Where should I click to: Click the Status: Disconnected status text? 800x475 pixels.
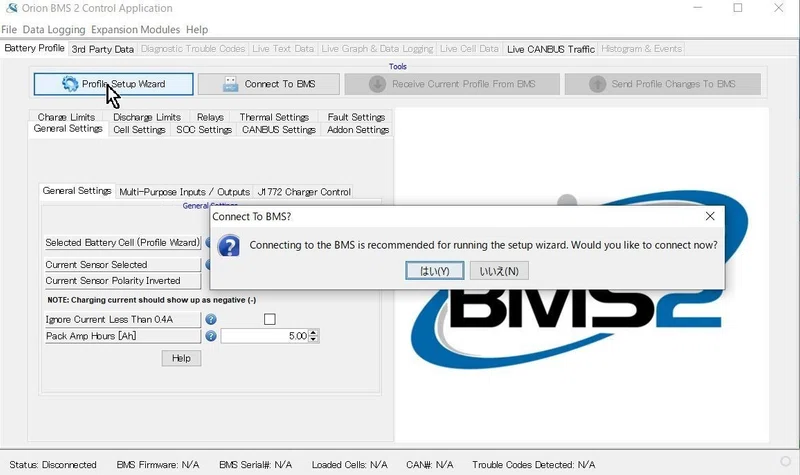point(53,465)
